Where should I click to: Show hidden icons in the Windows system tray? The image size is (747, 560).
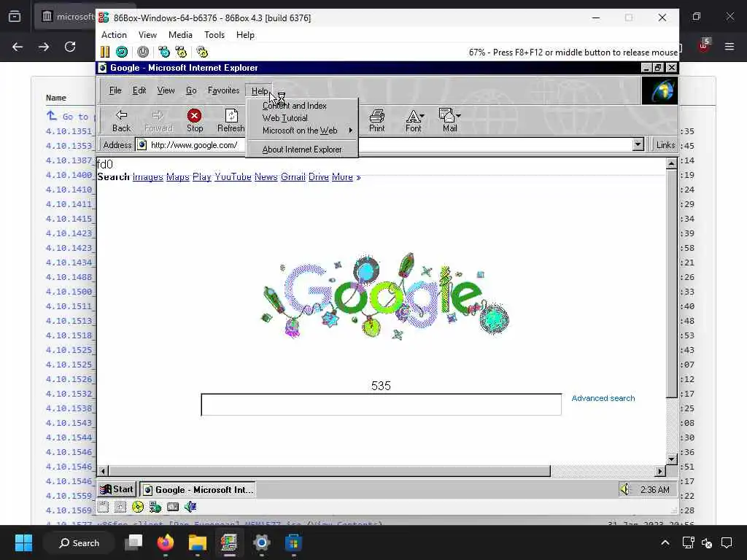pos(665,542)
